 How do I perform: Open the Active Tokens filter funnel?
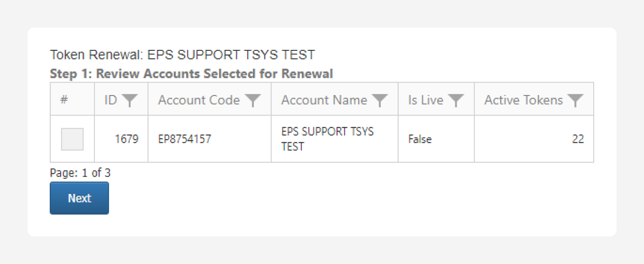(x=575, y=101)
